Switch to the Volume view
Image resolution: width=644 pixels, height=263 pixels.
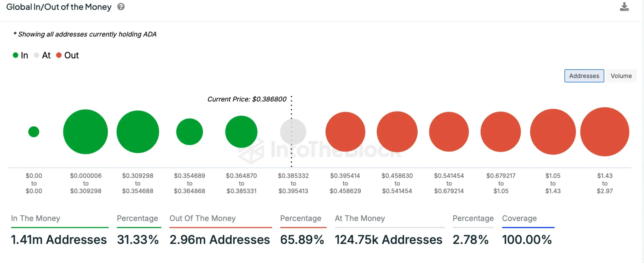coord(621,76)
